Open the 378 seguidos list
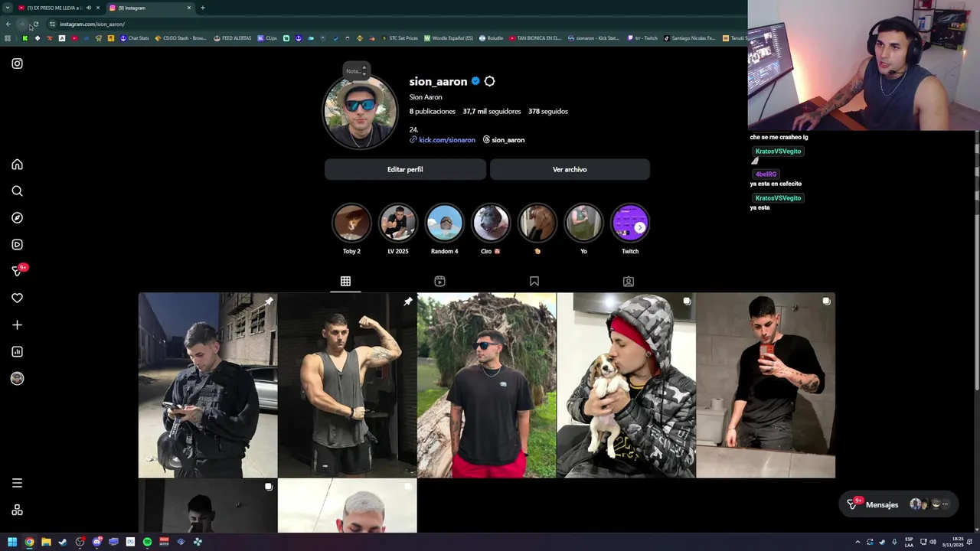 coord(548,112)
